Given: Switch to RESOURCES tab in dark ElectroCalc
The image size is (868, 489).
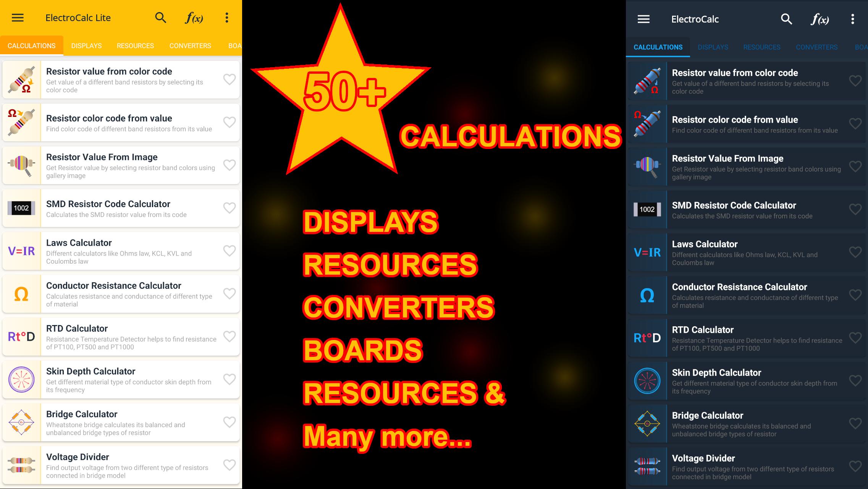Looking at the screenshot, I should click(x=762, y=47).
